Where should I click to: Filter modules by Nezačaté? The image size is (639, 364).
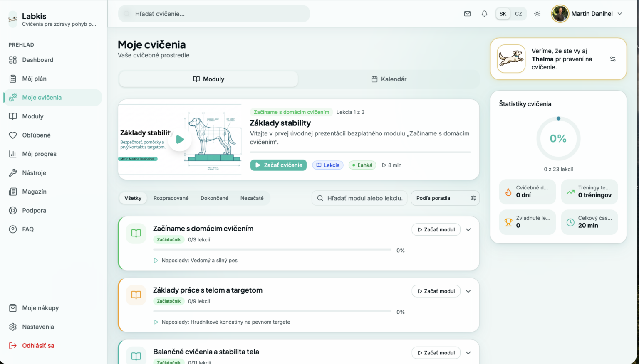[x=252, y=198]
